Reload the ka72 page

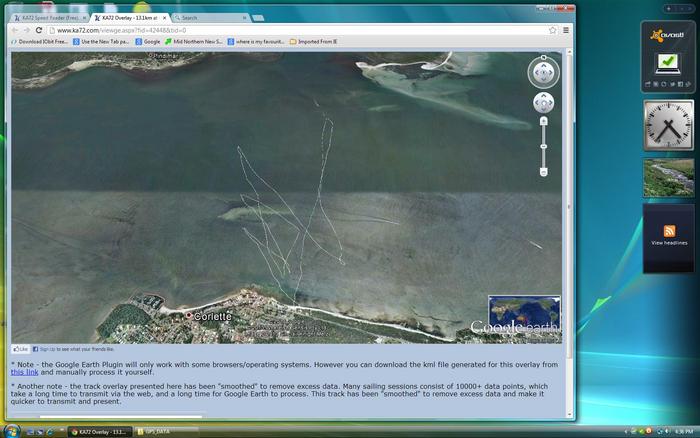(38, 30)
